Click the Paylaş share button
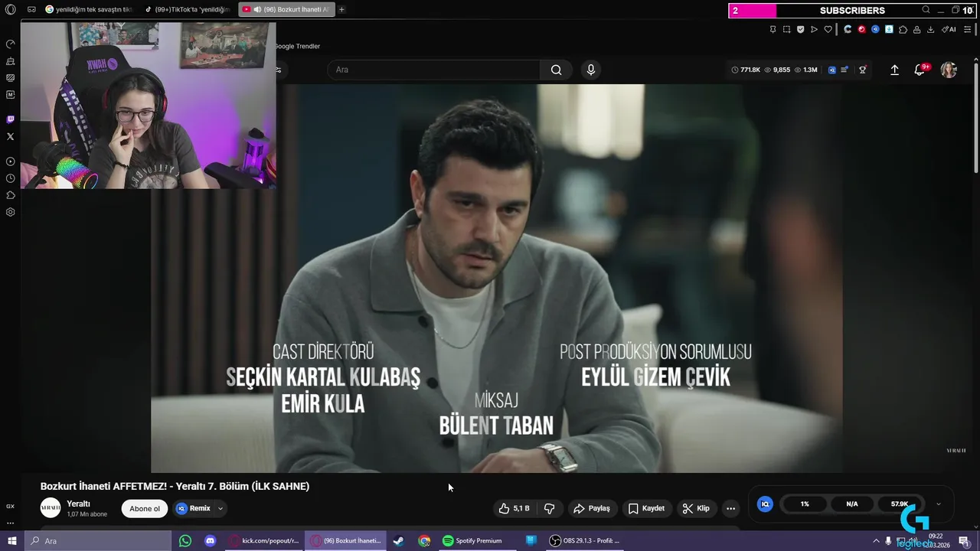Image resolution: width=980 pixels, height=551 pixels. point(592,508)
